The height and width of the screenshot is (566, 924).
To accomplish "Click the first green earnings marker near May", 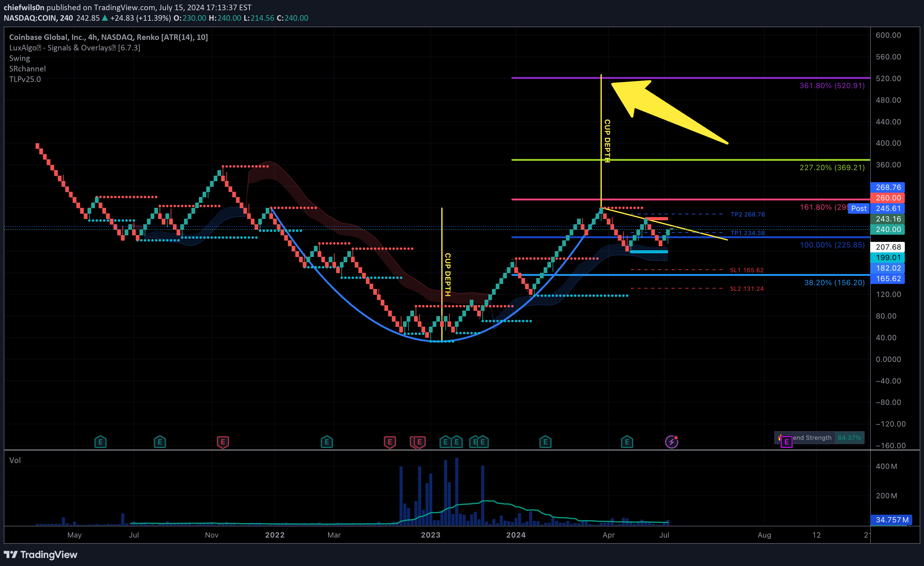I will (100, 442).
